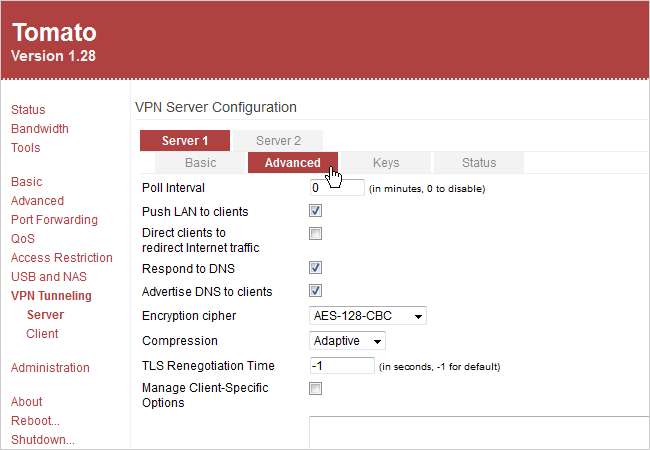Screen dimensions: 650x450
Task: Open the VPN Status tab
Action: pyautogui.click(x=478, y=163)
